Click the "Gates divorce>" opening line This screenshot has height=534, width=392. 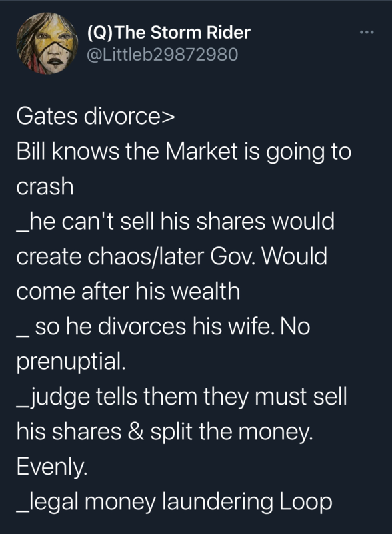(x=95, y=115)
